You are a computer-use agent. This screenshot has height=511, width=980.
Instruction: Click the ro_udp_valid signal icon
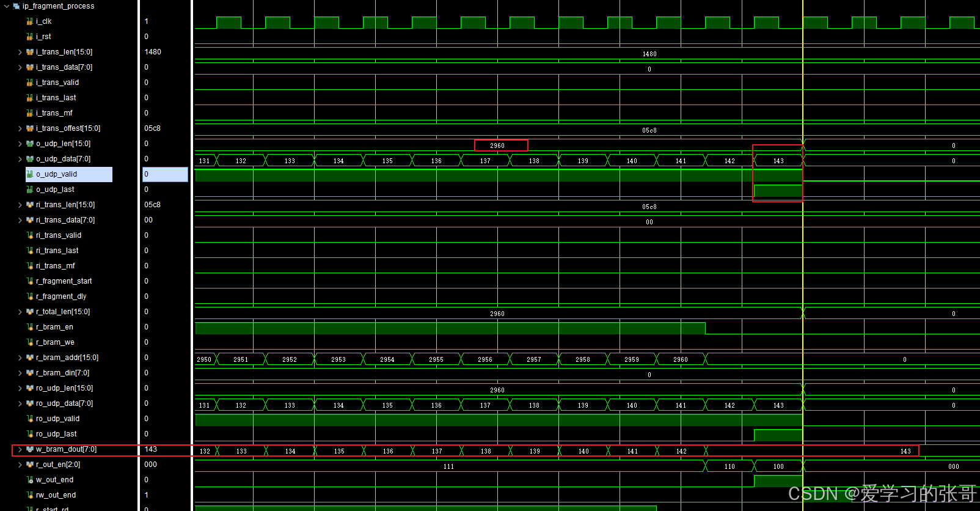tap(30, 419)
